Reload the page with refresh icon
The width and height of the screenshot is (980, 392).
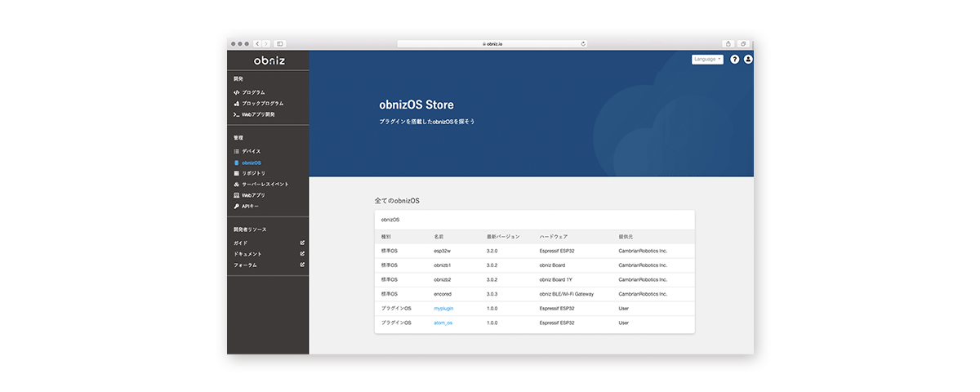[x=583, y=43]
